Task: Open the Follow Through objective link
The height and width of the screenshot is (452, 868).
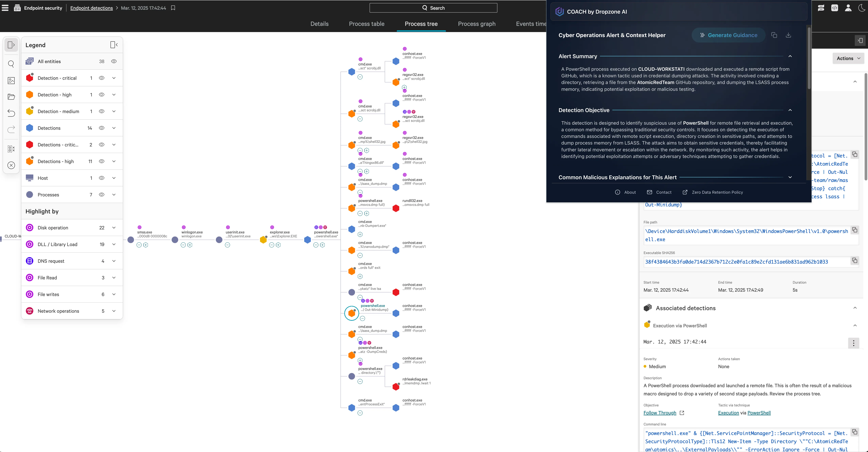Action: pyautogui.click(x=659, y=413)
